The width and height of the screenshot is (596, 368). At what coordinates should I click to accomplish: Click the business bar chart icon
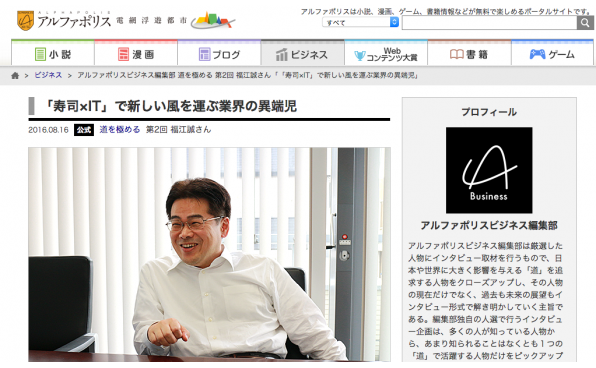pyautogui.click(x=282, y=54)
